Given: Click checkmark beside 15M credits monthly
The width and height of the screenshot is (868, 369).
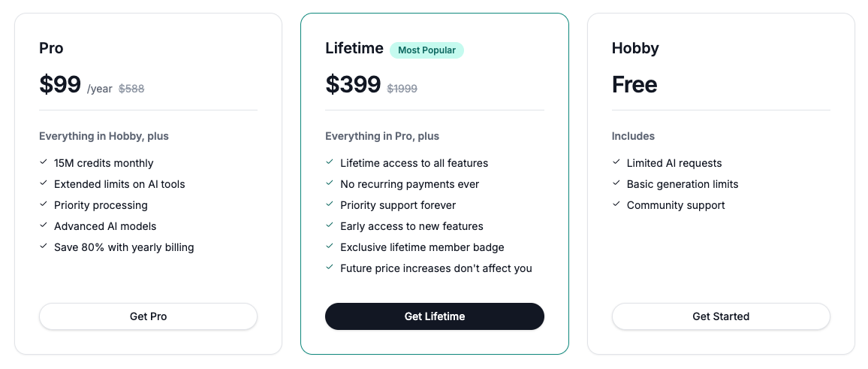Looking at the screenshot, I should tap(44, 162).
